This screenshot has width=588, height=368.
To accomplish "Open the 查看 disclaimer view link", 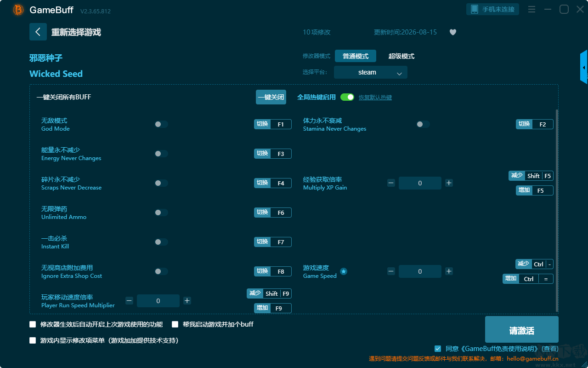I will pyautogui.click(x=550, y=349).
